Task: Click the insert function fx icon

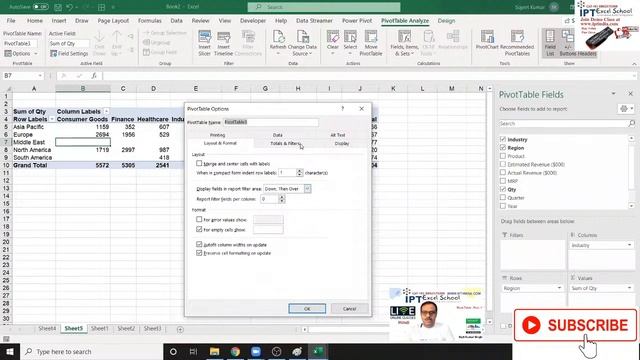Action: (x=94, y=76)
